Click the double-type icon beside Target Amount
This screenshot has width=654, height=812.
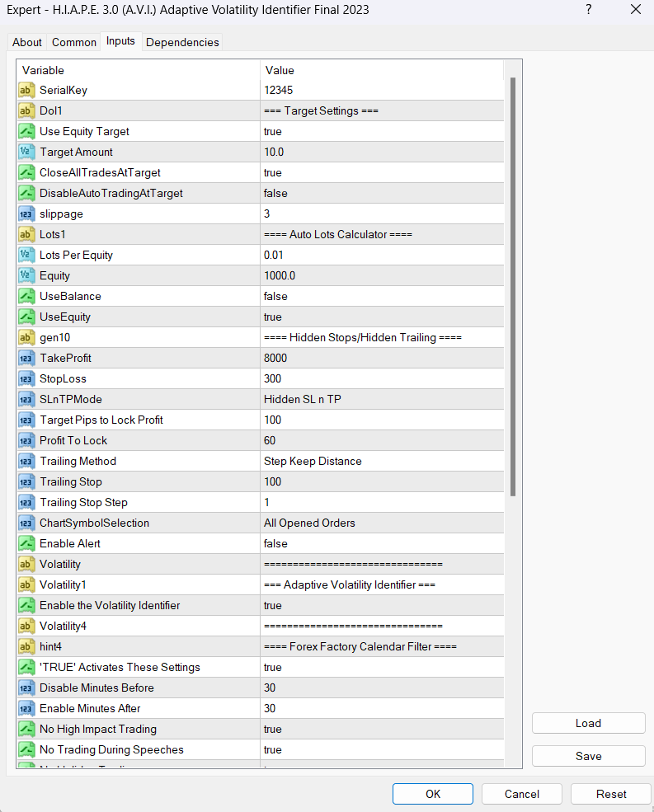click(x=26, y=153)
